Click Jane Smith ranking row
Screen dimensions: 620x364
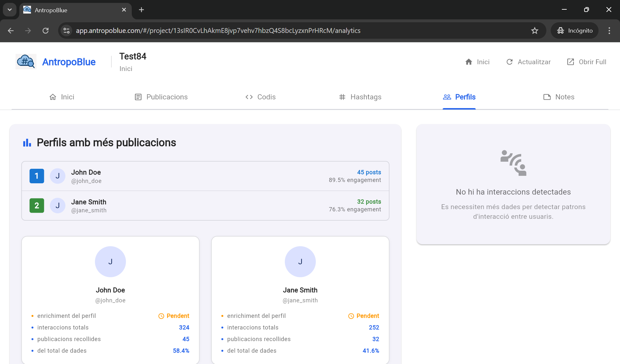pyautogui.click(x=205, y=206)
